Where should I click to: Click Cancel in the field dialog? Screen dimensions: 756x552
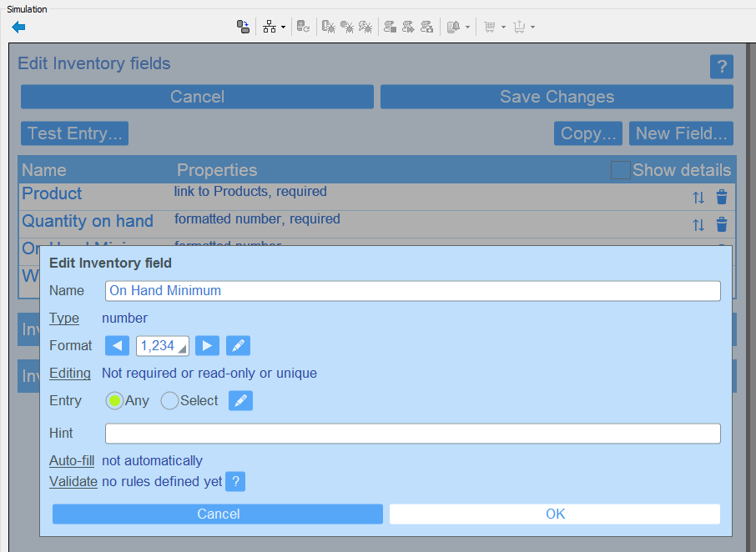[x=218, y=514]
